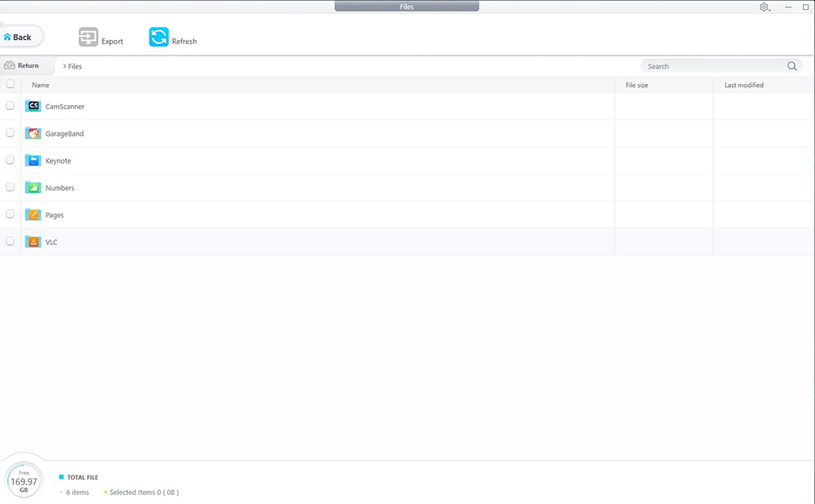Open the GarageBand folder icon
Screen dimensions: 815x504
33,133
